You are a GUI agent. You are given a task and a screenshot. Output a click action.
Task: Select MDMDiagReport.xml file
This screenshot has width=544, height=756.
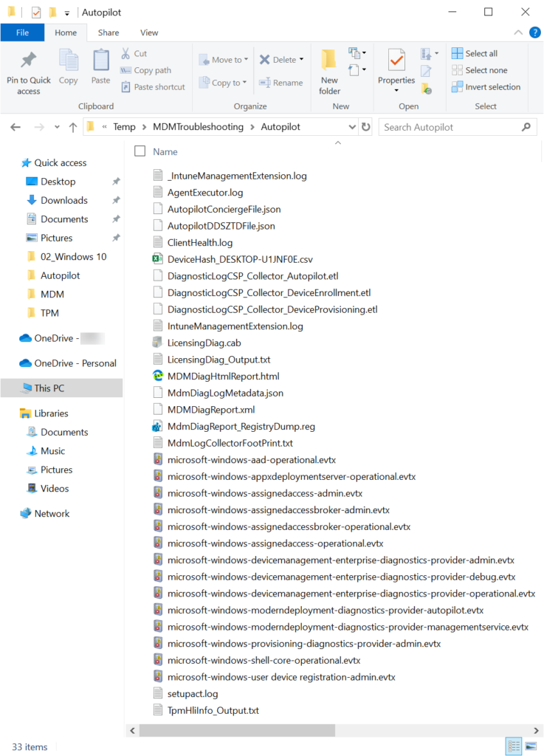click(211, 409)
